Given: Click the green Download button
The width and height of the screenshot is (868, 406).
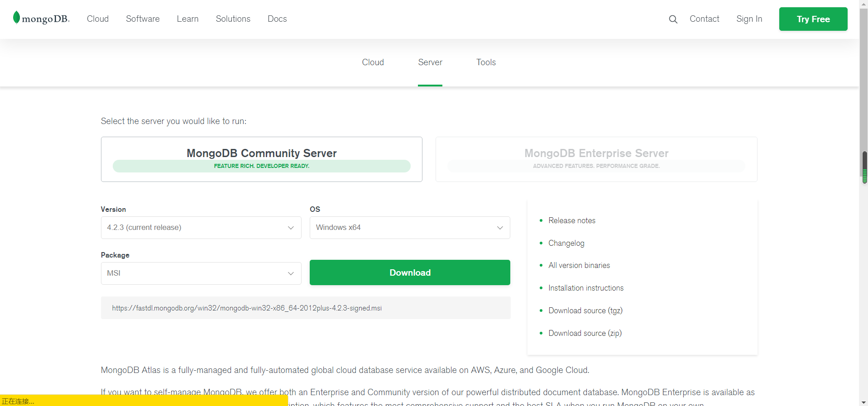Looking at the screenshot, I should click(410, 272).
